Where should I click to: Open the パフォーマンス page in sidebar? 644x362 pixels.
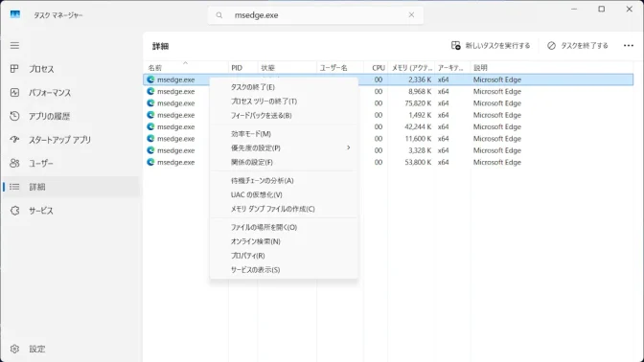(x=71, y=93)
